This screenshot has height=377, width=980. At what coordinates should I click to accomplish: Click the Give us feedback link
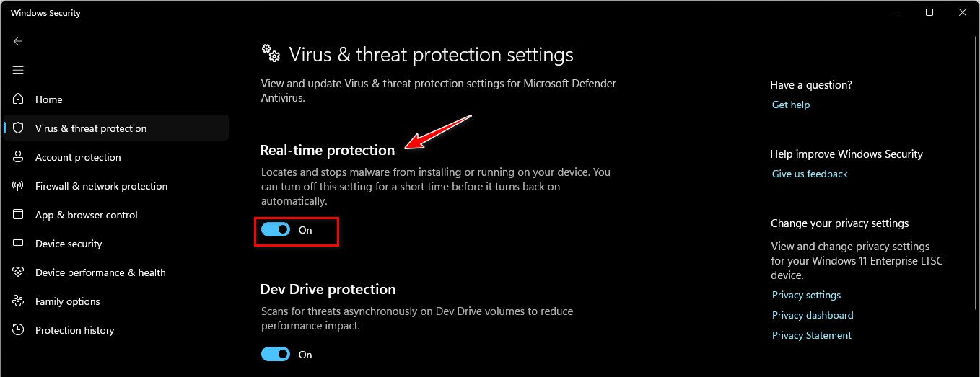810,174
